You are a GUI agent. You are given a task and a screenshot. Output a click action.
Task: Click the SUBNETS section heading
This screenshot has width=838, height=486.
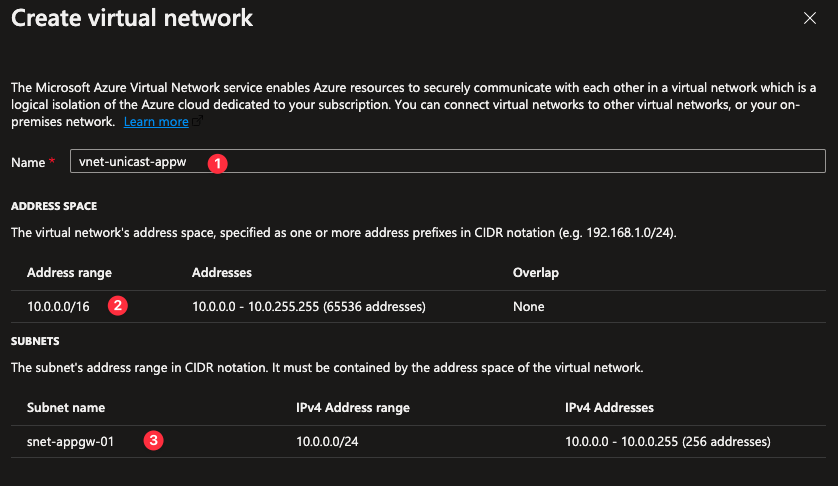coord(37,340)
